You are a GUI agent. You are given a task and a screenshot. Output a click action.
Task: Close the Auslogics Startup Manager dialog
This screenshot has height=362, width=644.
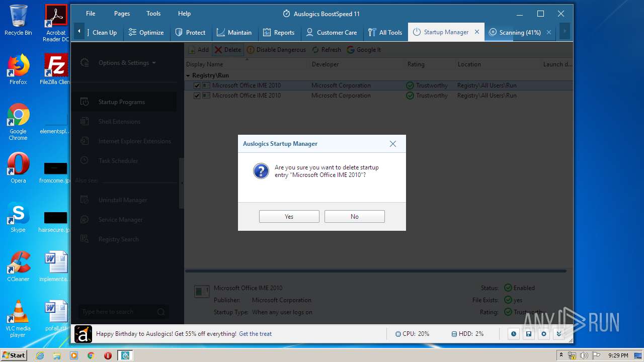392,144
